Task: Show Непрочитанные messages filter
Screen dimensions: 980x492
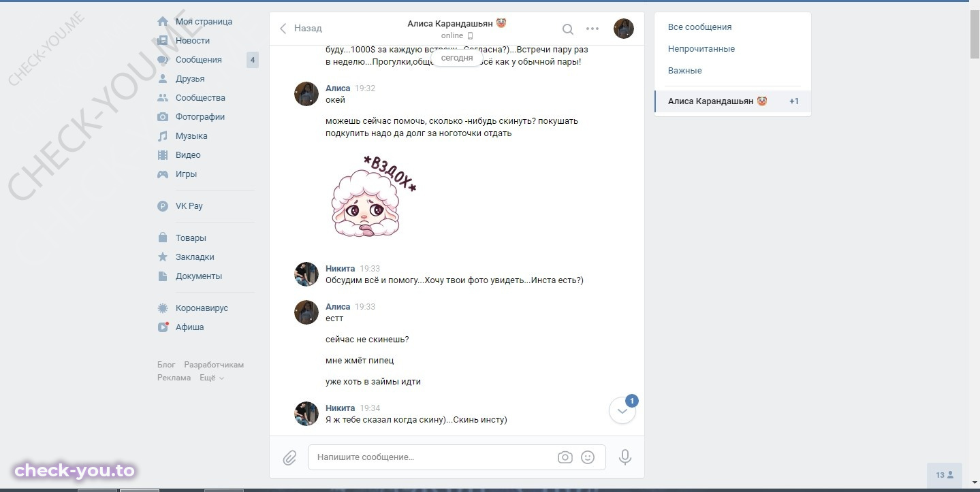Action: [701, 49]
